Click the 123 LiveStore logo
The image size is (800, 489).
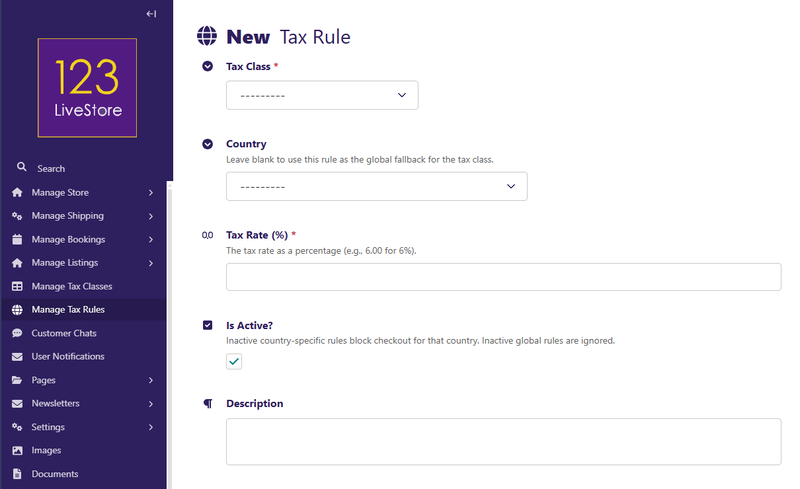click(x=87, y=88)
